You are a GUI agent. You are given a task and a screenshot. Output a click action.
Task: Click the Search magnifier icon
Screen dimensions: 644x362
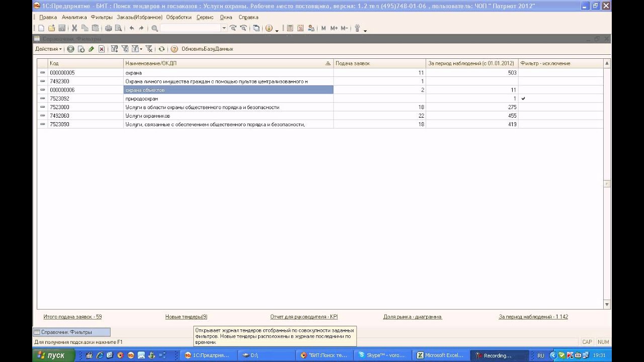154,28
